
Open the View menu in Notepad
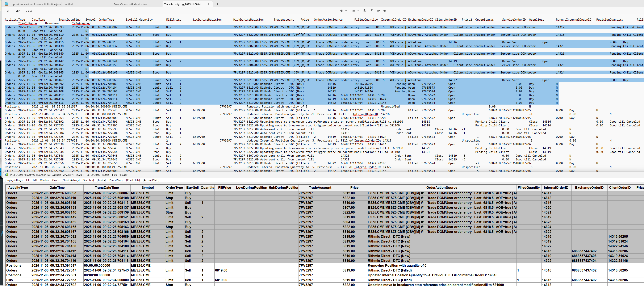pos(29,11)
